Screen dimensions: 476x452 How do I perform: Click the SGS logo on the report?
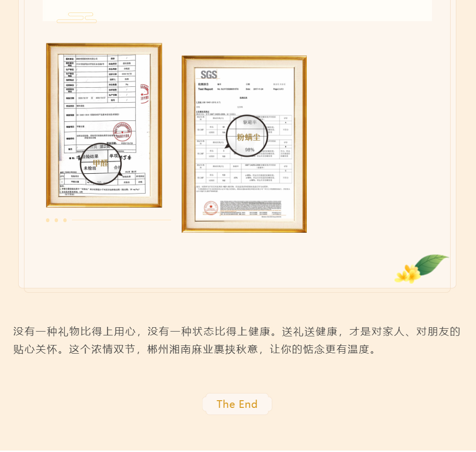pyautogui.click(x=209, y=74)
